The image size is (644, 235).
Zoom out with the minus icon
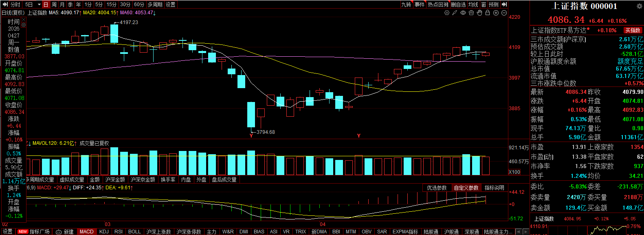[x=504, y=13]
